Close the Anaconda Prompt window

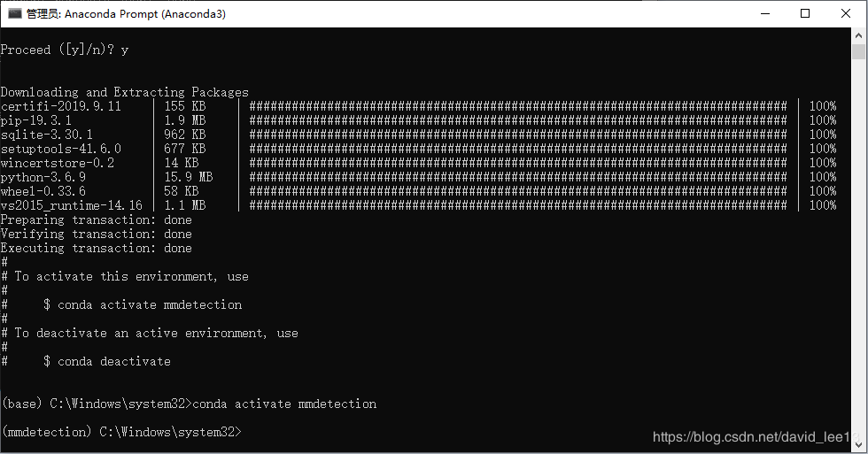coord(846,13)
